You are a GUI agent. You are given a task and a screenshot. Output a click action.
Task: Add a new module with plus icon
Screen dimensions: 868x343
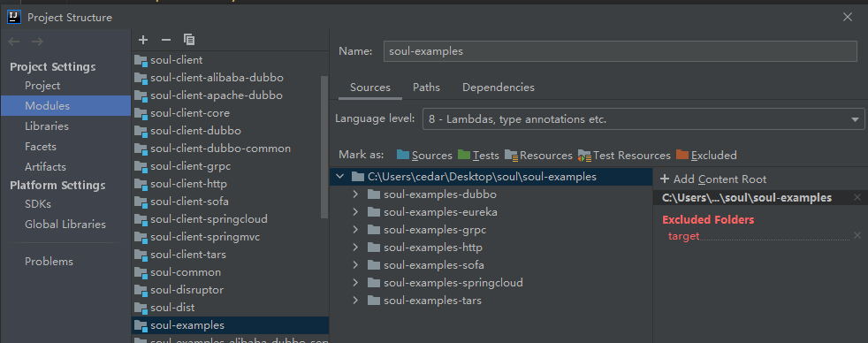click(x=143, y=40)
